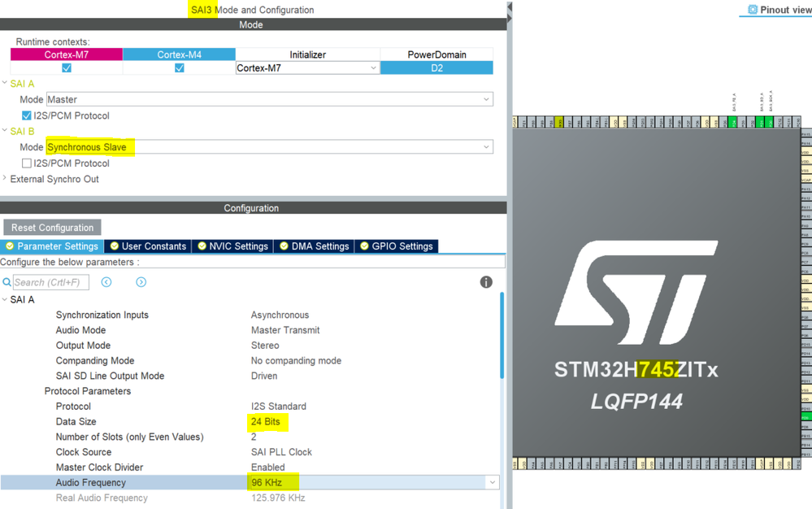
Task: Click the left-pointing panel collapse arrow
Action: coord(510,7)
